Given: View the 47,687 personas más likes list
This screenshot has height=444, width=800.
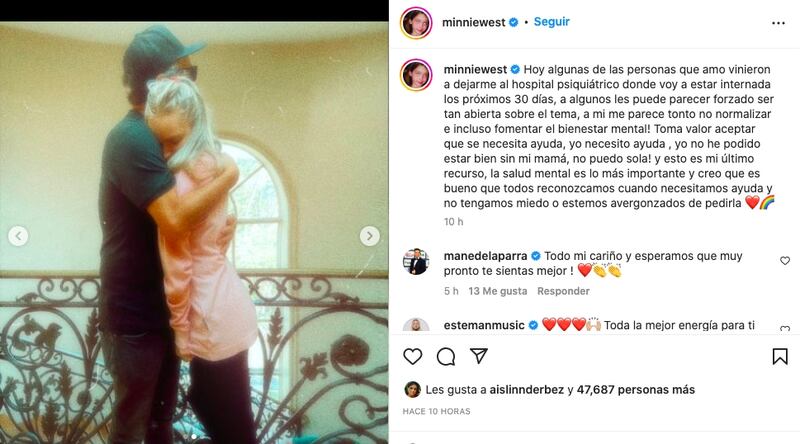Looking at the screenshot, I should 636,389.
